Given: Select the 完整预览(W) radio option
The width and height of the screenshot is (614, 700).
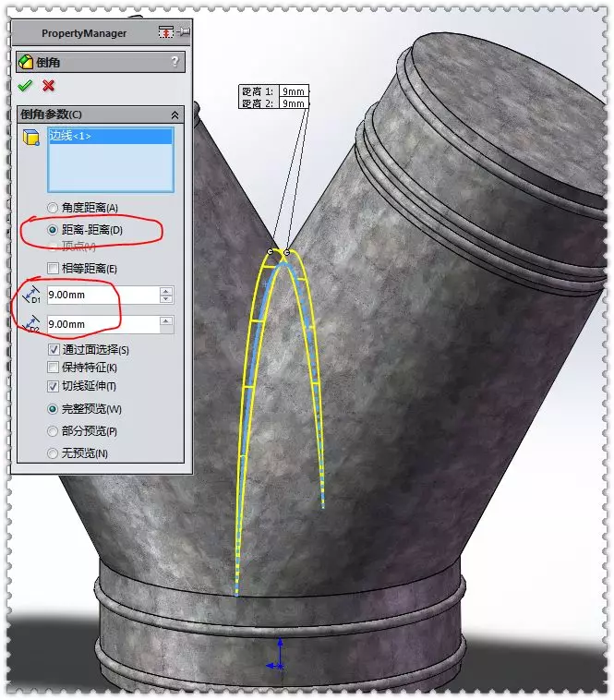Looking at the screenshot, I should (x=53, y=409).
